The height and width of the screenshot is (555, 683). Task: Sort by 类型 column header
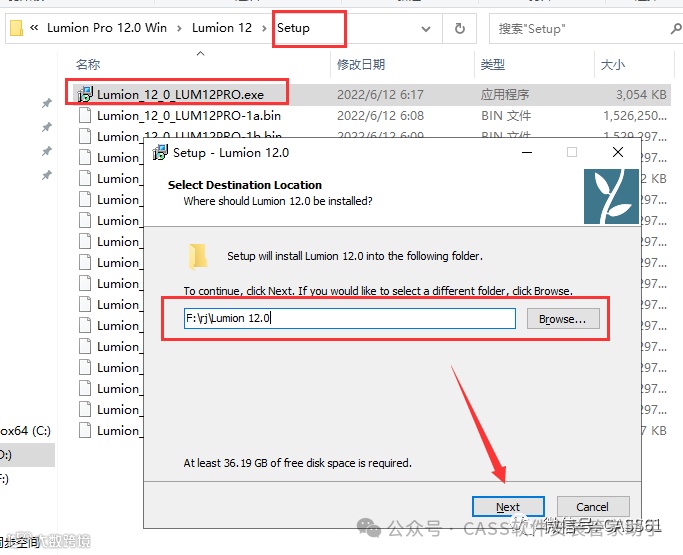coord(493,64)
